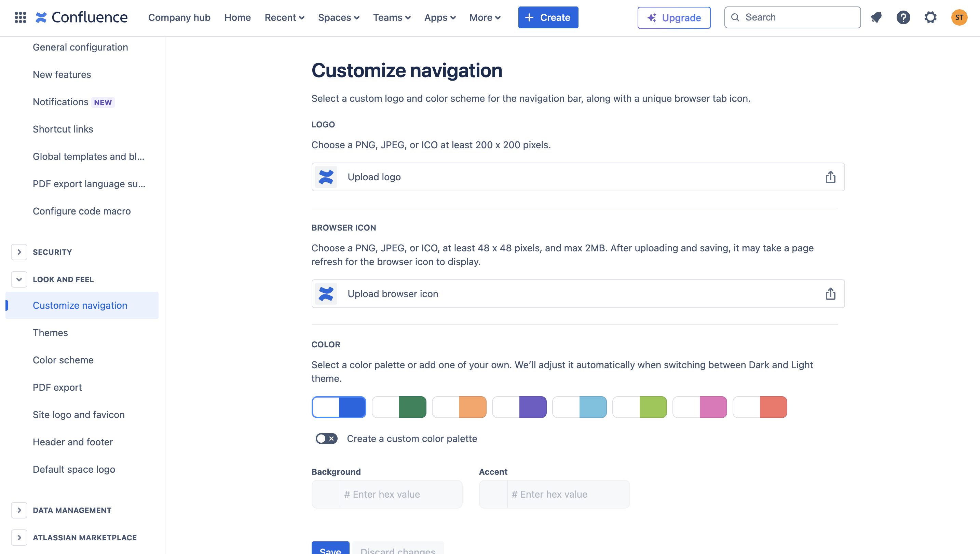Click the upload icon for logo
980x554 pixels.
coord(830,177)
